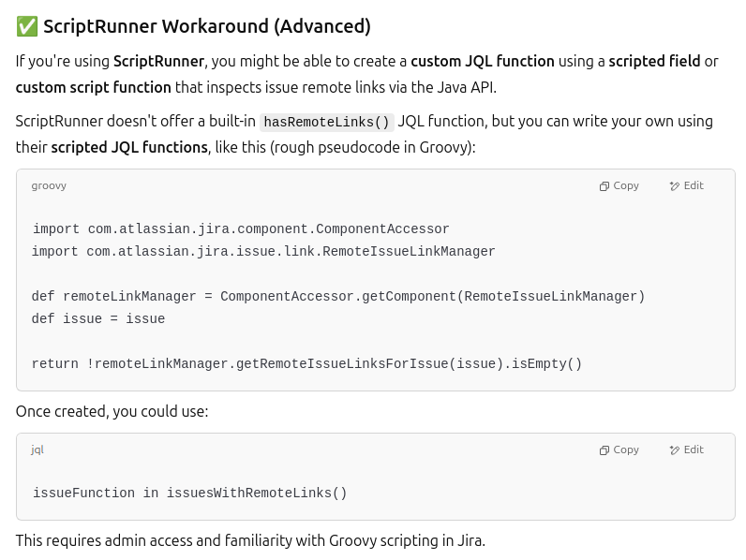Copy the jql code block

point(619,449)
